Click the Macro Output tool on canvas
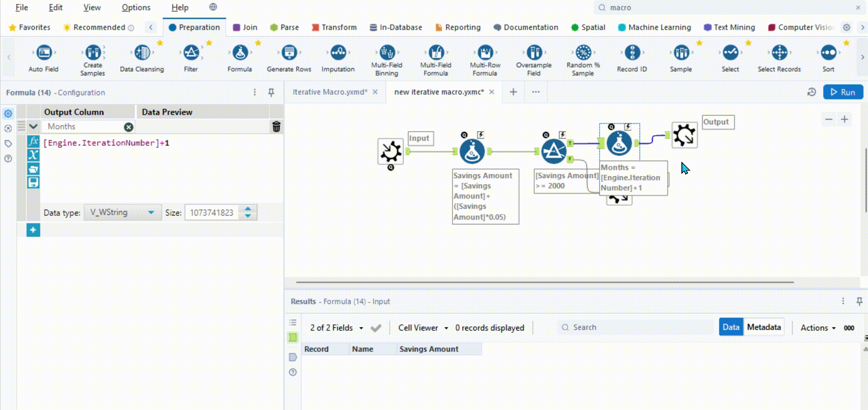This screenshot has height=410, width=868. pyautogui.click(x=684, y=135)
